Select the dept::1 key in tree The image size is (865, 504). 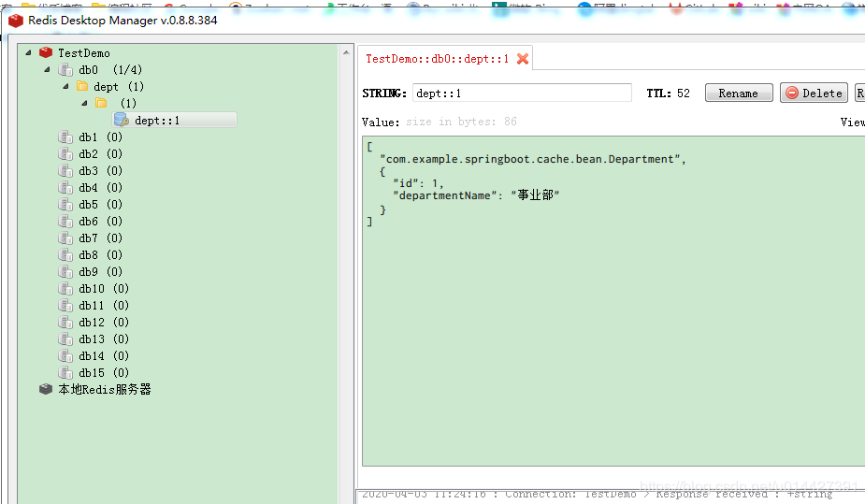[176, 121]
